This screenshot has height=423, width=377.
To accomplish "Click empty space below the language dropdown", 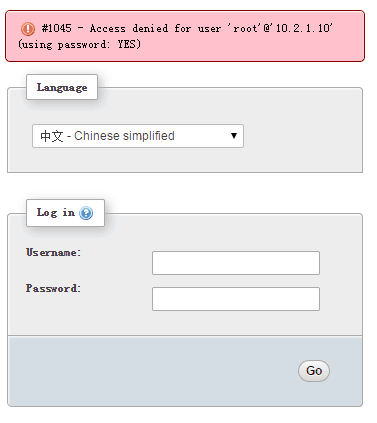I will click(185, 160).
